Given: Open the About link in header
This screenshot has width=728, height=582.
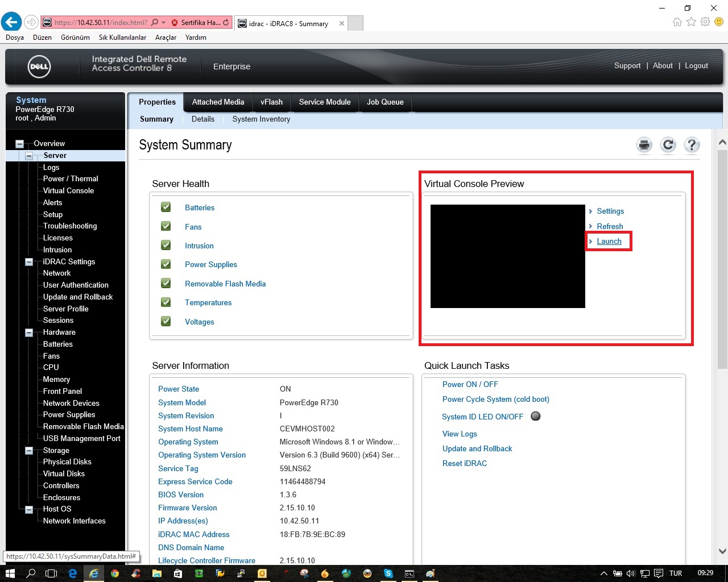Looking at the screenshot, I should [x=663, y=66].
